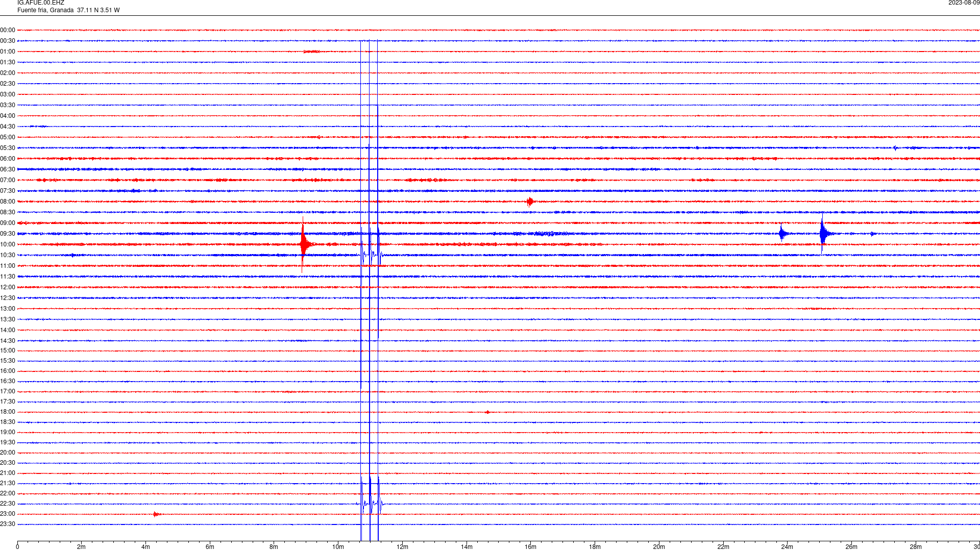This screenshot has width=980, height=551.
Task: Select the 07:00 trace time label
Action: [x=8, y=180]
